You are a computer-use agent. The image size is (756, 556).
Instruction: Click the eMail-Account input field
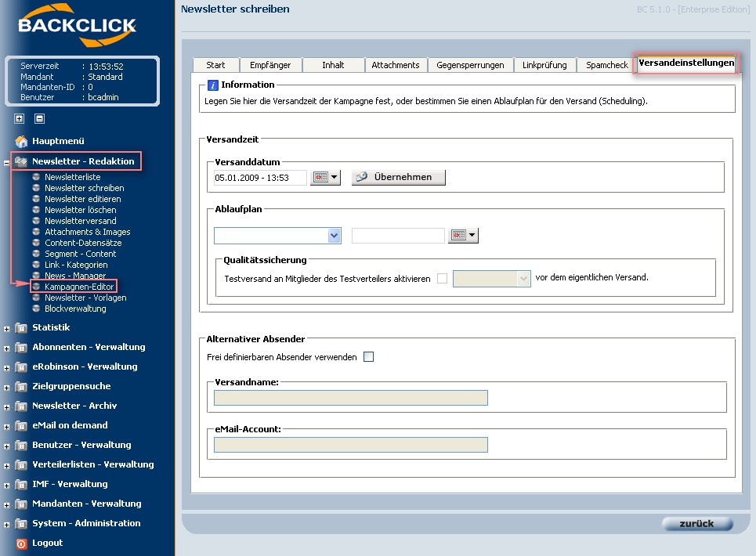click(350, 445)
